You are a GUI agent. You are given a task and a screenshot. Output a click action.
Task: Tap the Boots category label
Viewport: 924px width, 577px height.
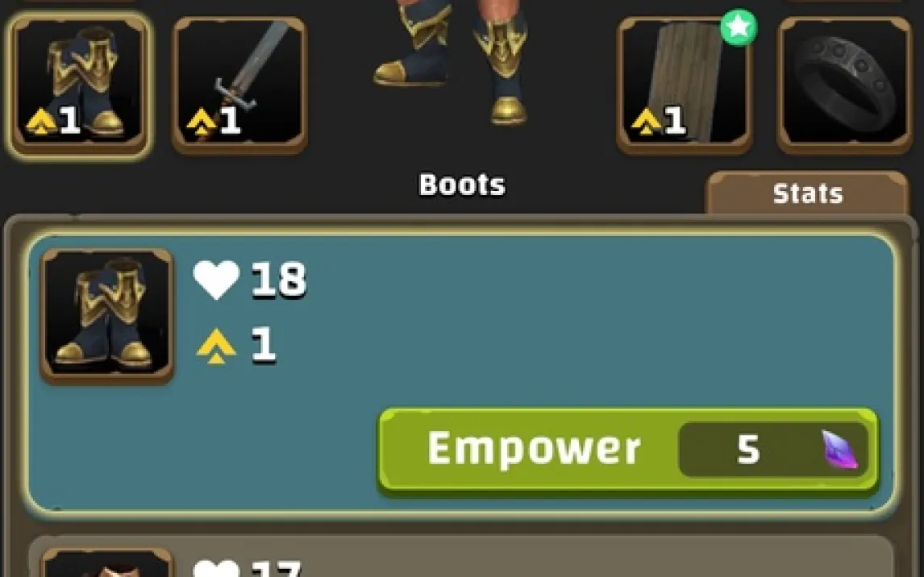(461, 185)
